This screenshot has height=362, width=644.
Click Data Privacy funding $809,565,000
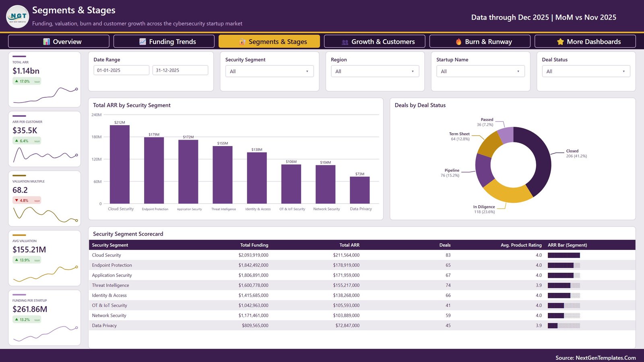tap(255, 325)
